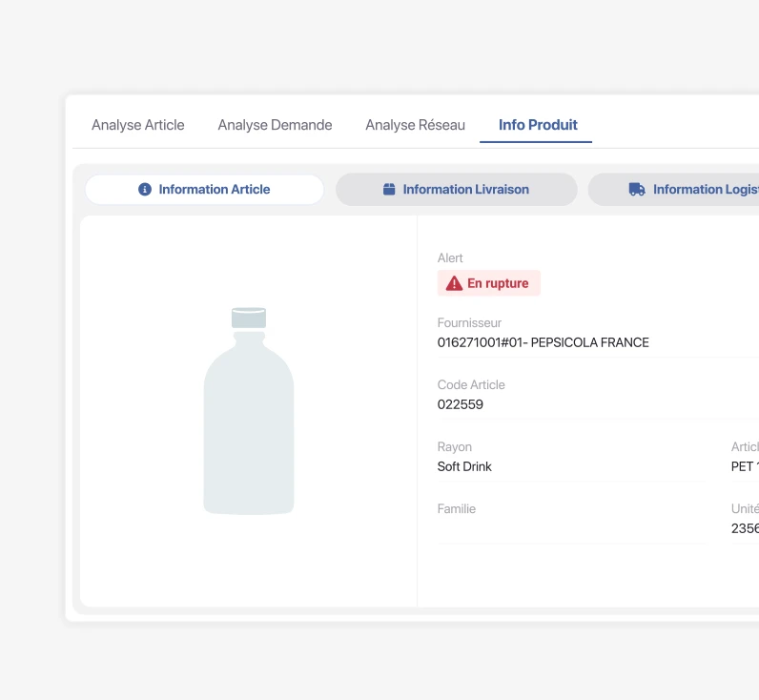
Task: Click the value starting with 2356
Action: point(744,528)
